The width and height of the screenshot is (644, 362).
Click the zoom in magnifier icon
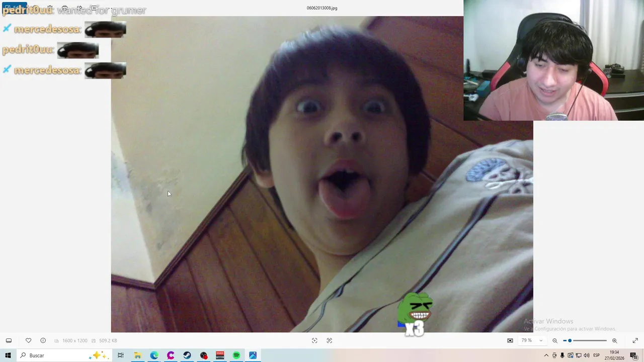(614, 340)
